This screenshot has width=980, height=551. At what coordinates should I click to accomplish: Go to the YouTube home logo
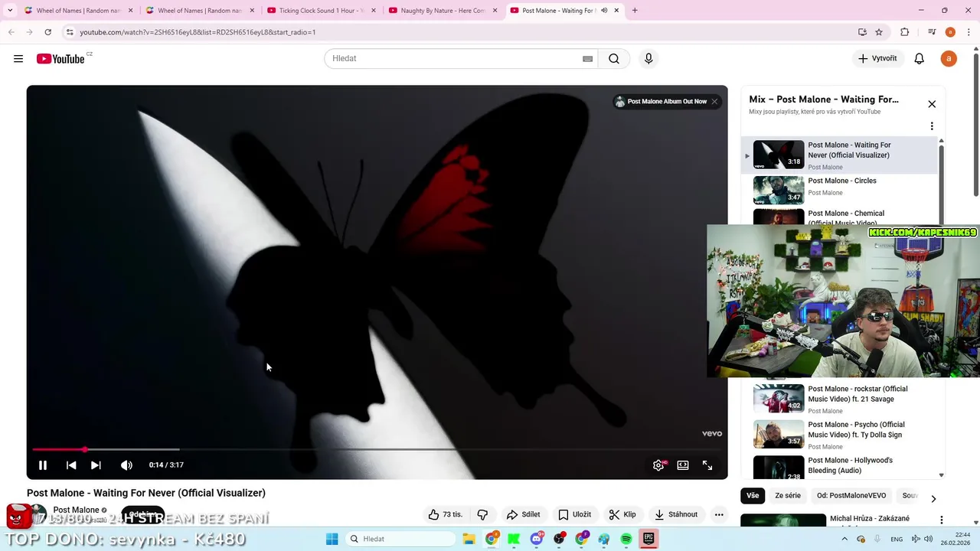point(60,59)
